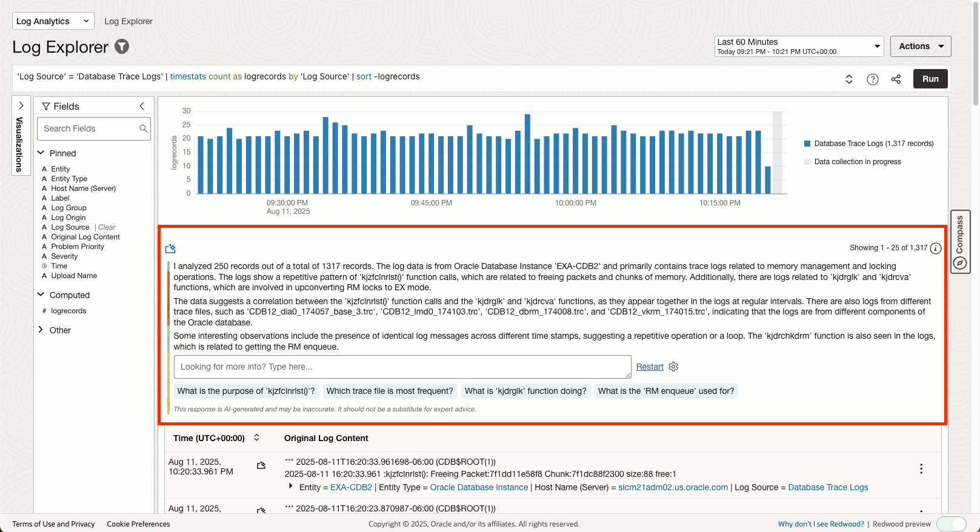Select the Original Log Content field
Viewport: 980px width, 532px height.
pos(85,237)
